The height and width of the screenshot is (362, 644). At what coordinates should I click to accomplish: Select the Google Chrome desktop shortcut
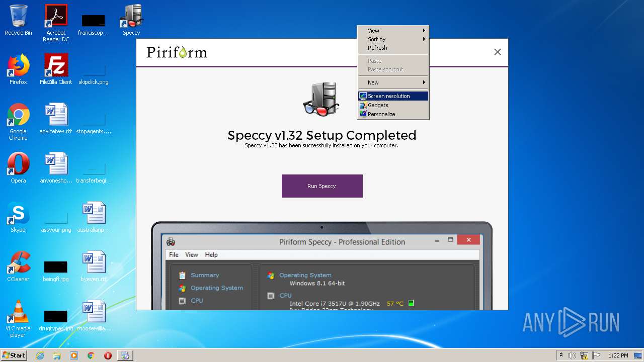(18, 122)
